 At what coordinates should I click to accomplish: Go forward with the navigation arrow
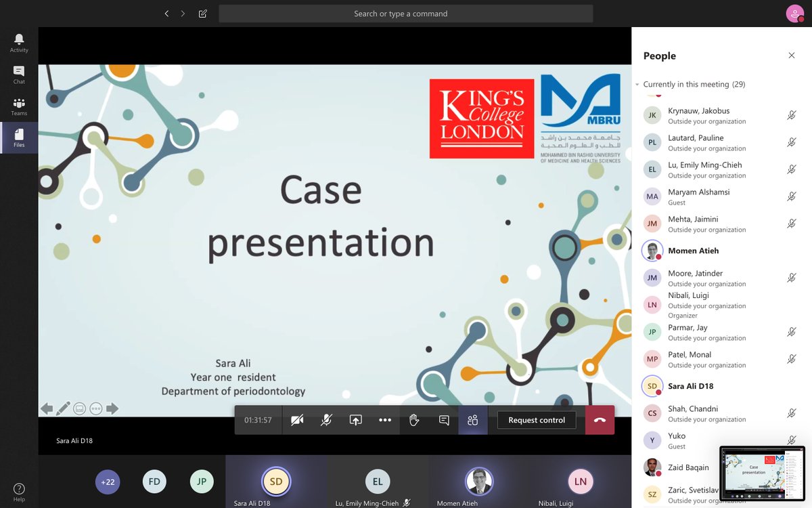point(183,14)
